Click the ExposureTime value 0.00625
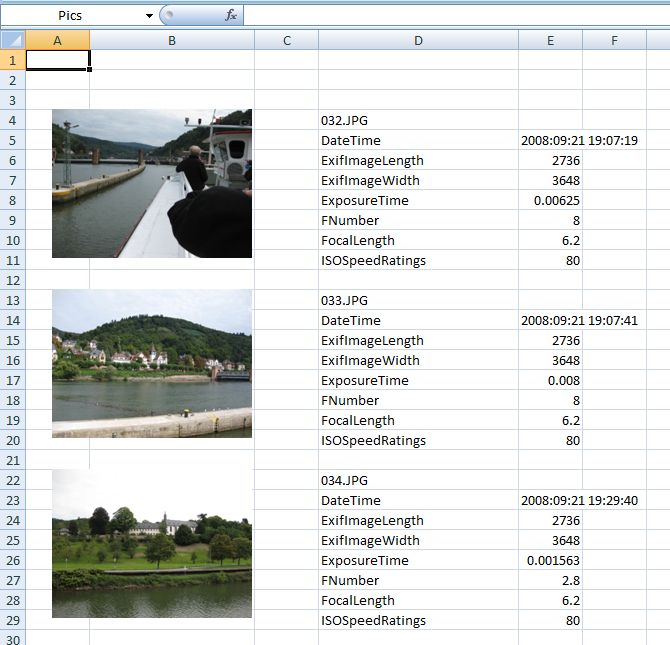The width and height of the screenshot is (670, 645). 550,200
